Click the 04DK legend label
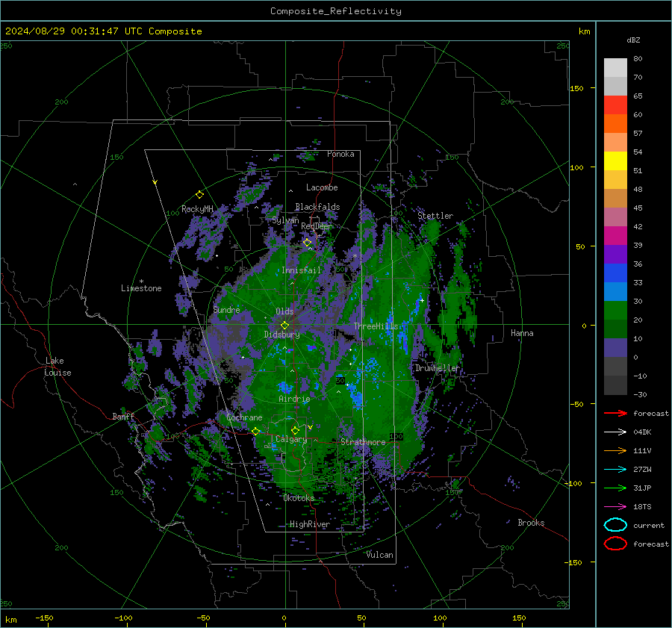The height and width of the screenshot is (628, 672). tap(642, 432)
